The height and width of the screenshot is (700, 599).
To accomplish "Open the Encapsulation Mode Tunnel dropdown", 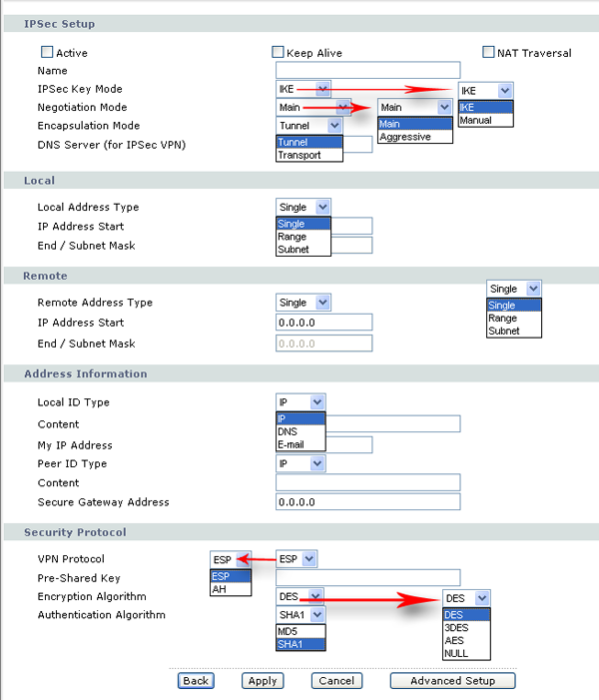I will click(333, 126).
